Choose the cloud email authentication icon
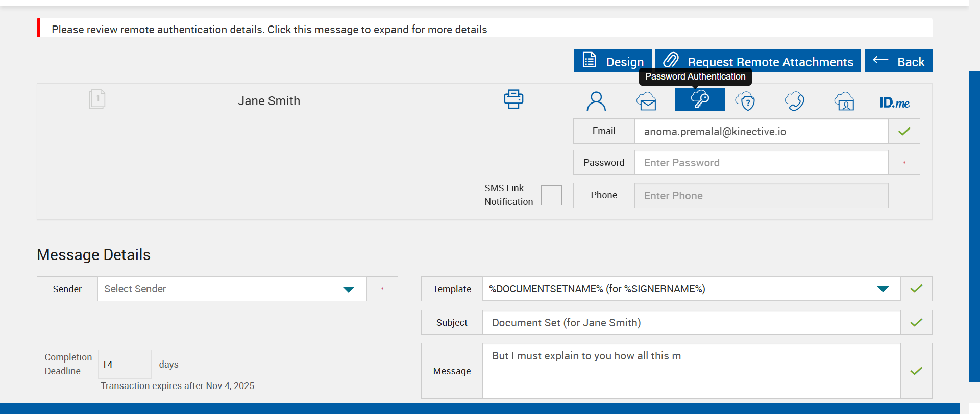The height and width of the screenshot is (414, 980). coord(646,101)
